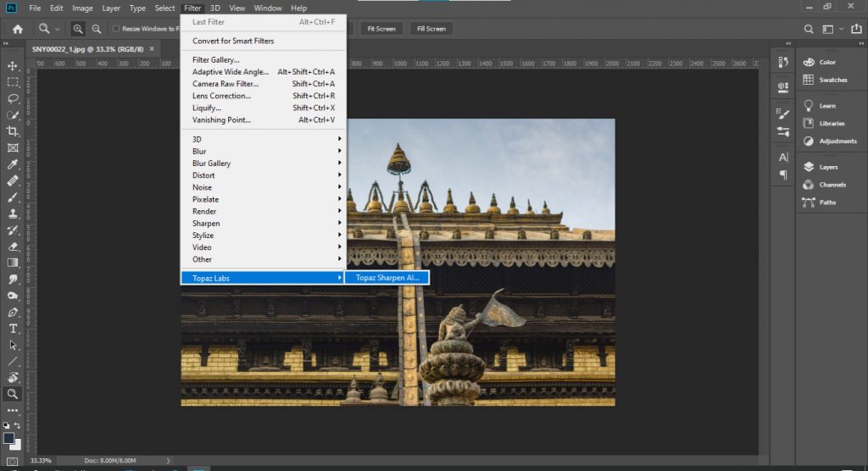Choose Liquify from Filter menu
This screenshot has width=868, height=471.
tap(264, 108)
